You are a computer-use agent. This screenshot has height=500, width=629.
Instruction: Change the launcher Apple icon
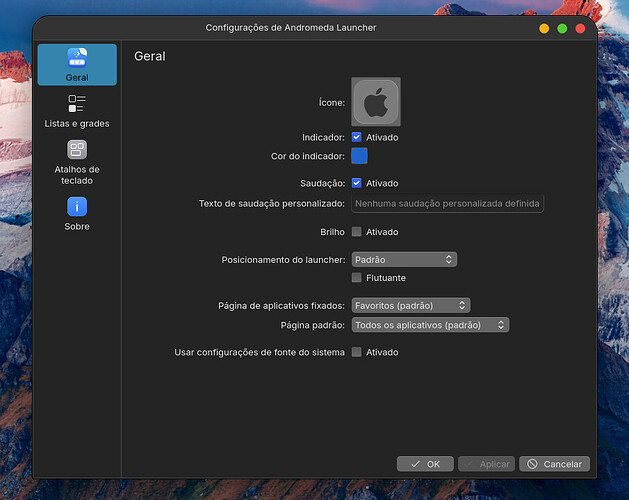click(376, 102)
